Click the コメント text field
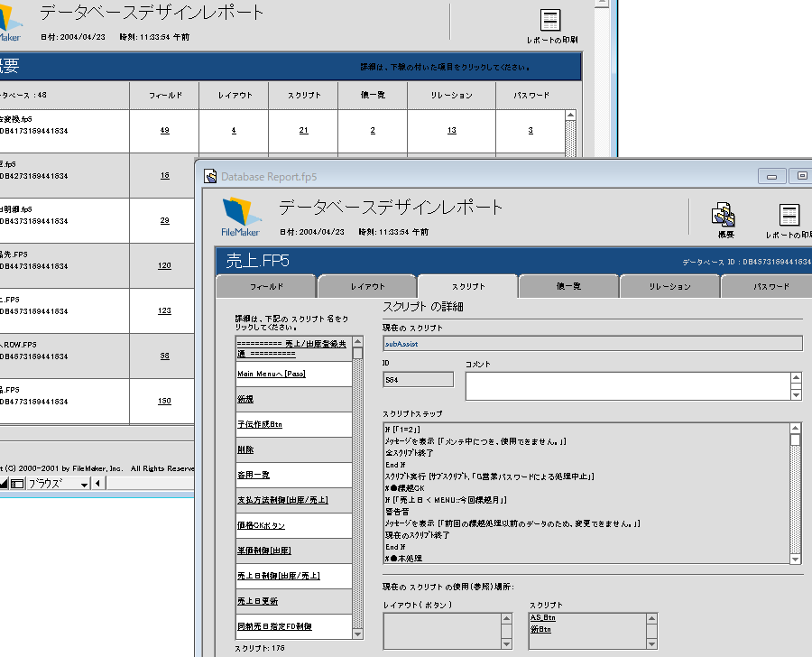 tap(627, 385)
